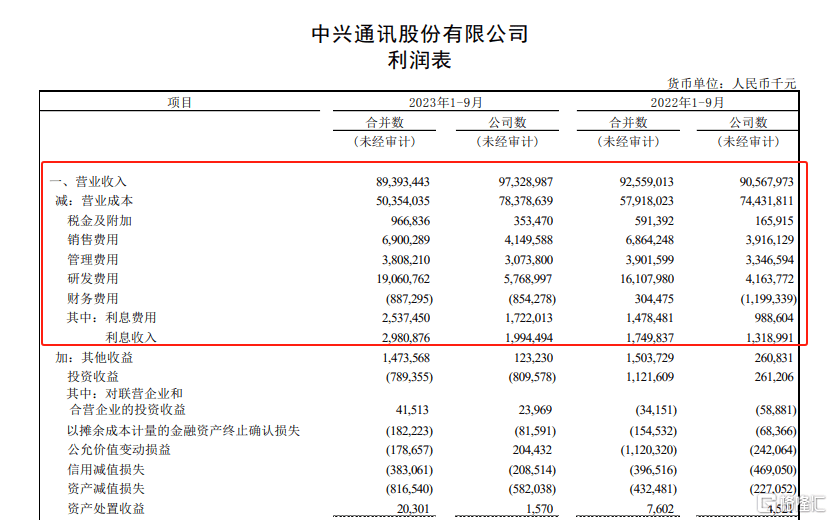Click the value 966,836
The height and width of the screenshot is (520, 832).
tap(410, 221)
